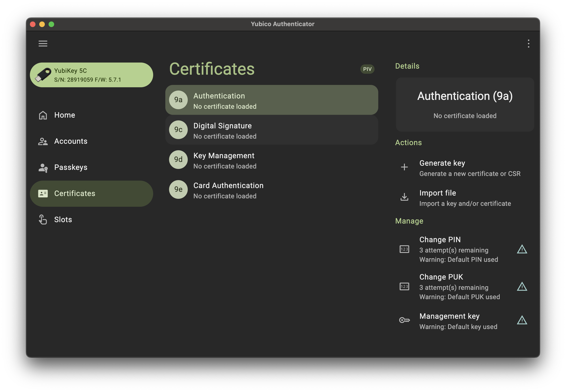Click the 9a slot circle badge
Image resolution: width=566 pixels, height=392 pixels.
tap(178, 100)
